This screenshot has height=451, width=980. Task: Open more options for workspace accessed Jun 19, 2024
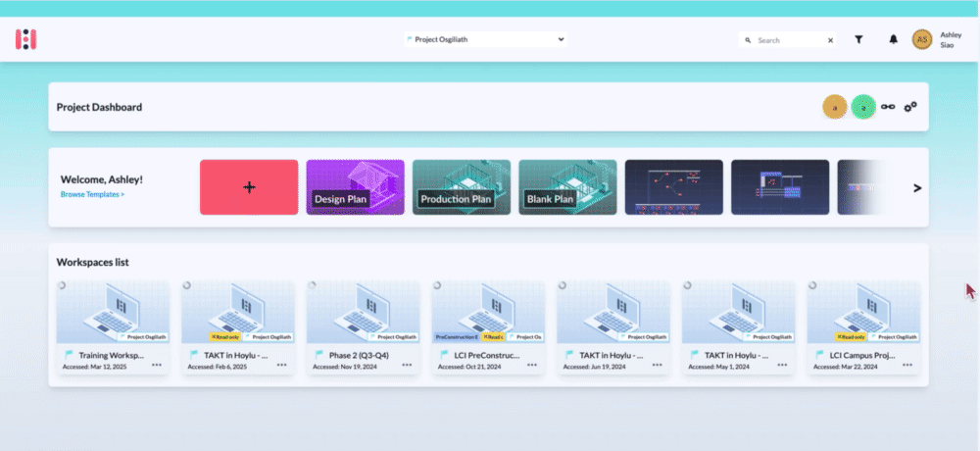tap(658, 365)
